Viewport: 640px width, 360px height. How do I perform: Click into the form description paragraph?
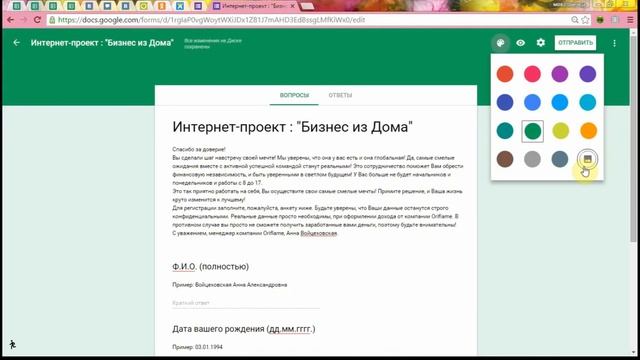pos(318,191)
